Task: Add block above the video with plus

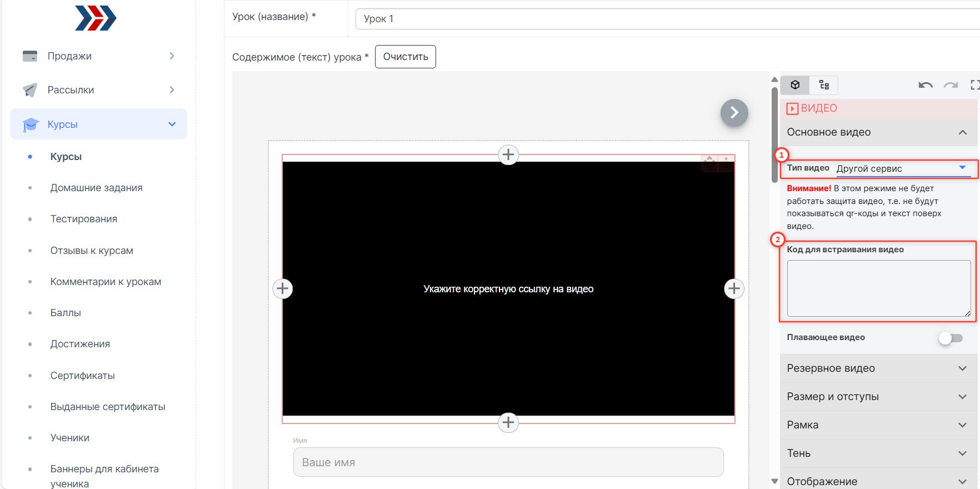Action: [x=508, y=154]
